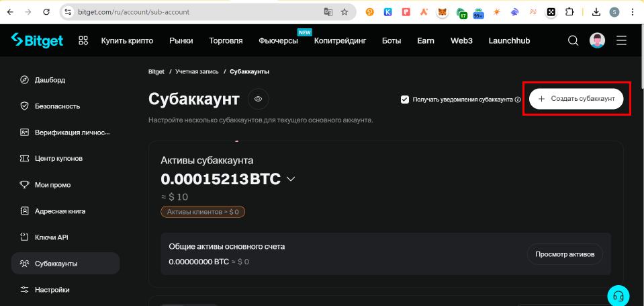Open the apps grid icon beside the logo
Screen dimensions: 644x306
[83, 40]
